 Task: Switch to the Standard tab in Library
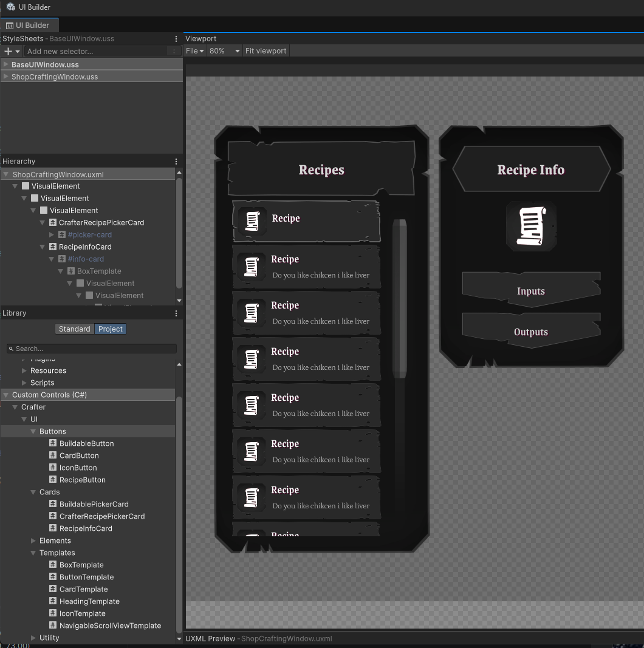[74, 329]
